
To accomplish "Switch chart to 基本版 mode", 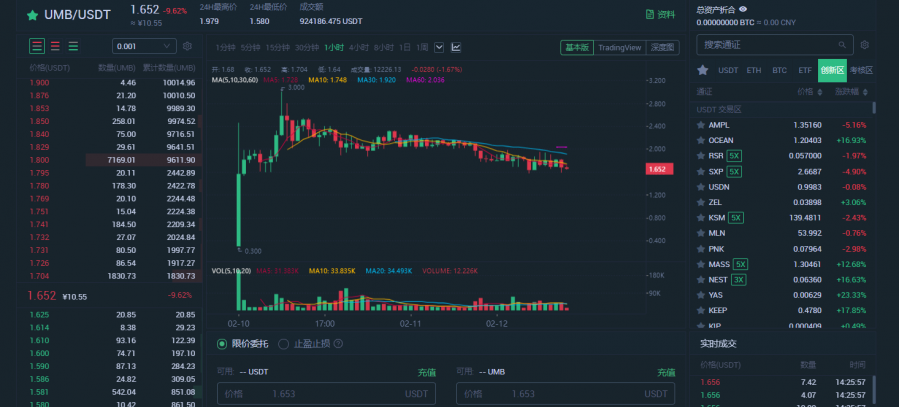I will tap(577, 48).
